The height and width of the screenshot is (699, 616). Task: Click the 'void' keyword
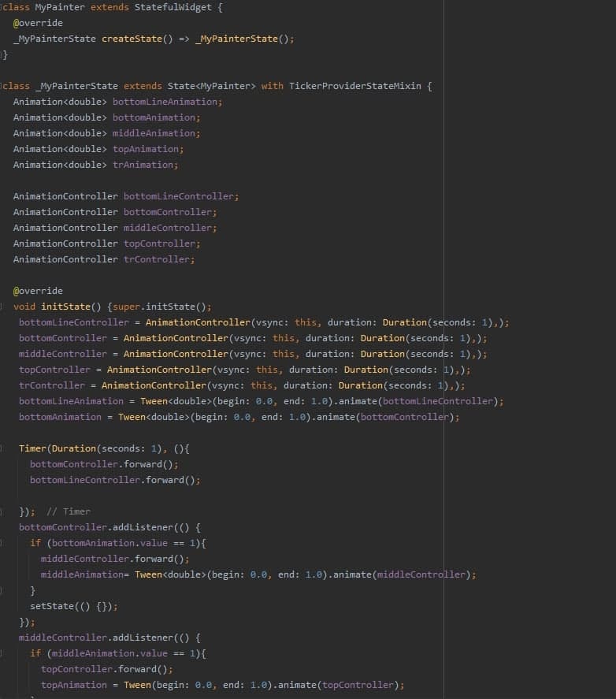[x=24, y=307]
